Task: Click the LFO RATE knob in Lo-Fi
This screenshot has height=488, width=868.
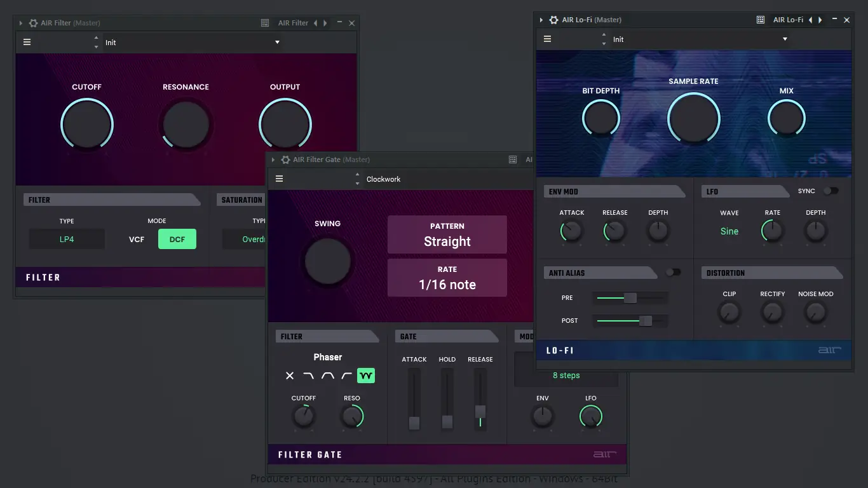Action: tap(773, 231)
